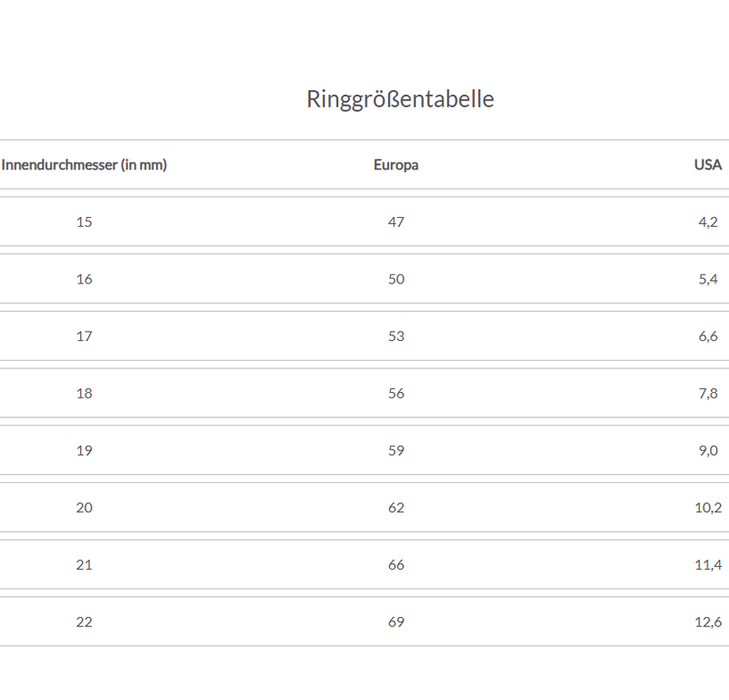Click USA size 4,2
729x700 pixels.
pos(708,221)
